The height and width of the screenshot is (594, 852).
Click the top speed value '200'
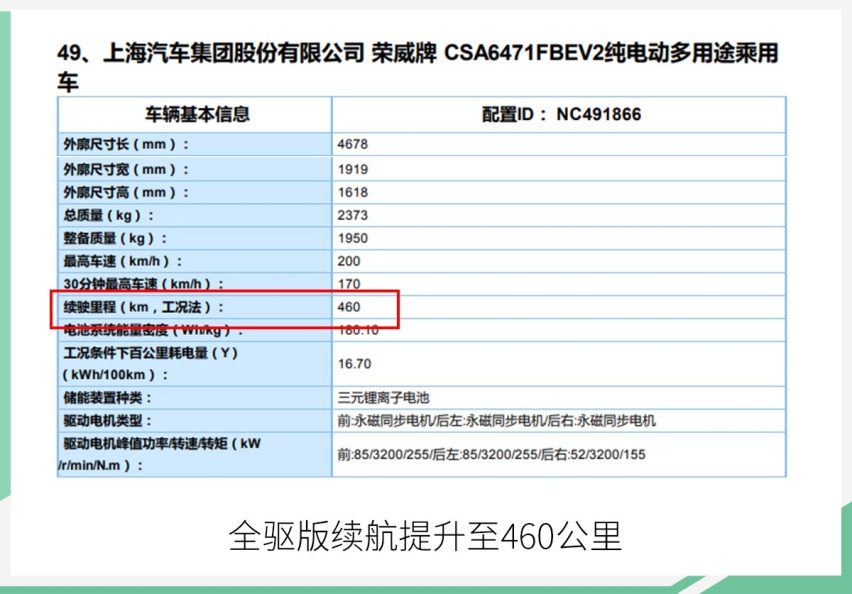click(x=348, y=261)
